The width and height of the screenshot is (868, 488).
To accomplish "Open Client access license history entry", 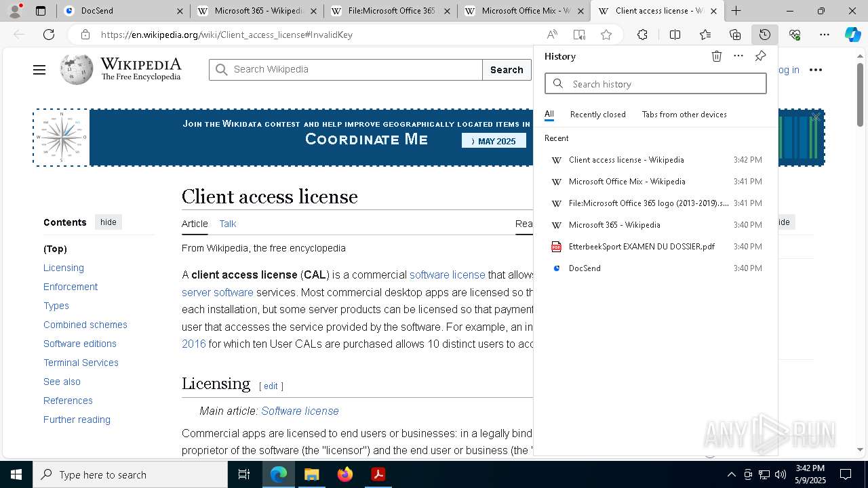I will 656,160.
